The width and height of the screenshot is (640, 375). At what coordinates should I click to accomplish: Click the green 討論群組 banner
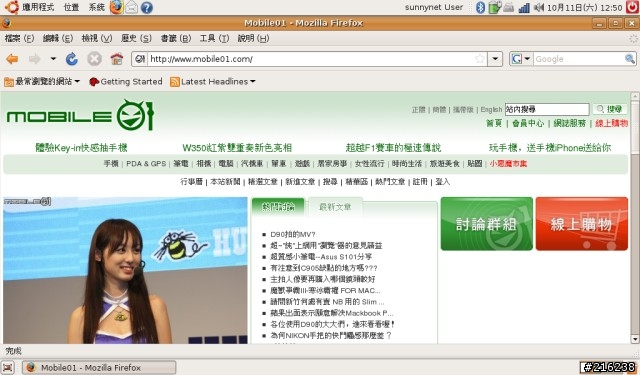tap(487, 224)
